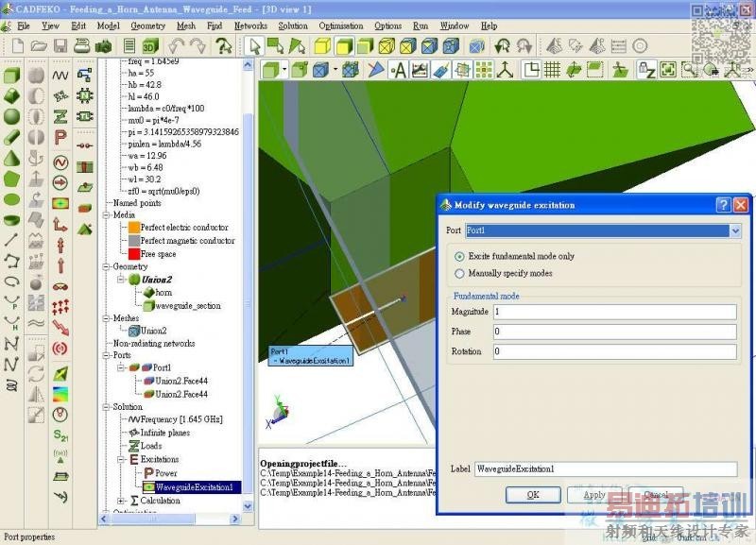This screenshot has width=756, height=545.
Task: Click the Label input field
Action: [606, 468]
